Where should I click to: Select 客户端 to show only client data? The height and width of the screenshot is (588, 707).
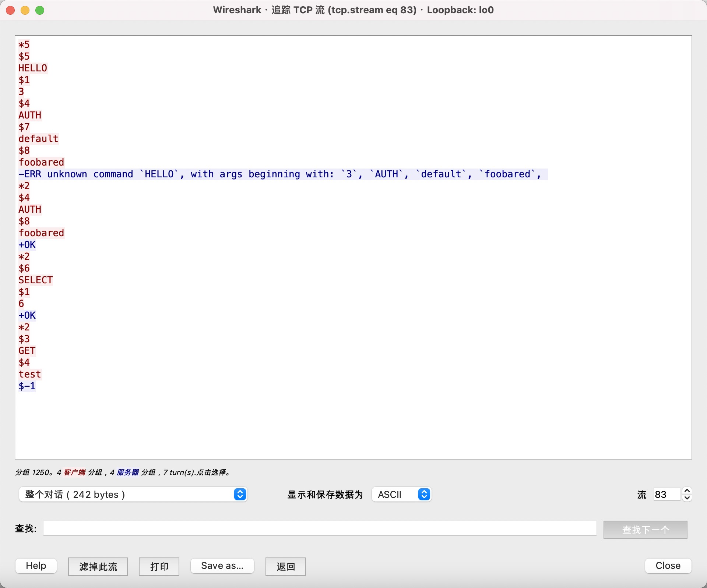[x=74, y=473]
